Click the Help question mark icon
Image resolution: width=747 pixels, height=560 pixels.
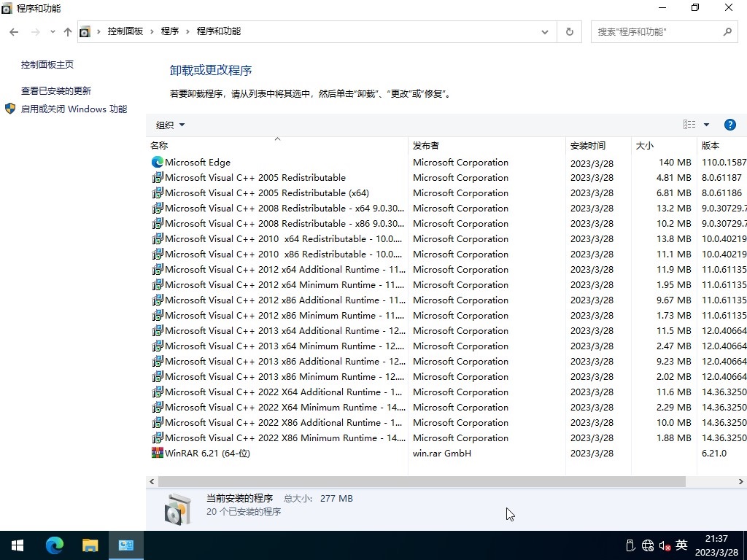[730, 124]
